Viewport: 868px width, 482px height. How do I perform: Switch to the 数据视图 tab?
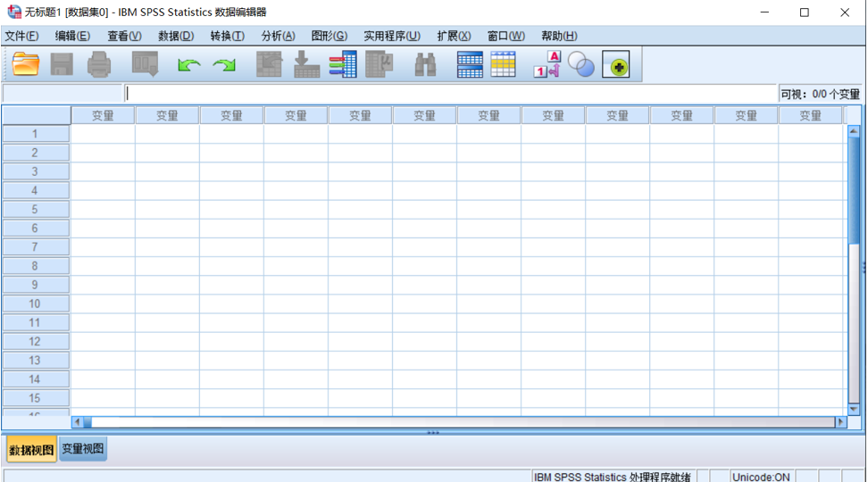[x=31, y=450]
